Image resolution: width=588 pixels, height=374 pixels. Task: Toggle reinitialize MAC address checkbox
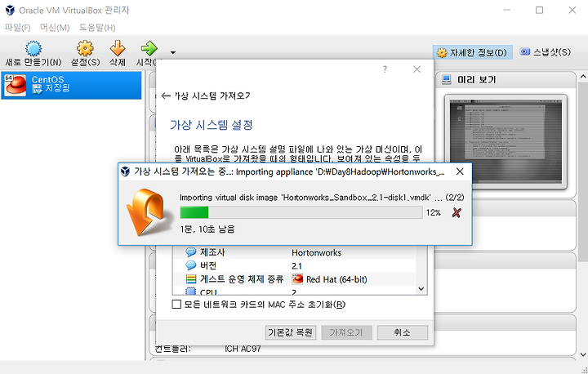[x=176, y=305]
